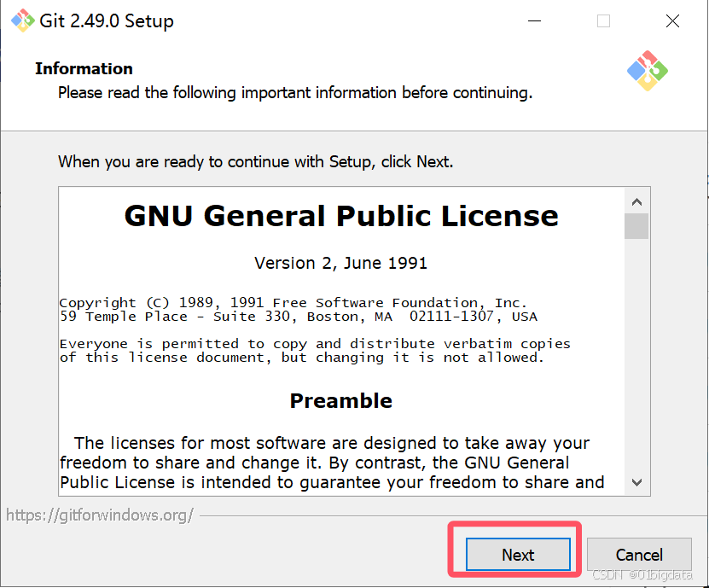Open the gitforwindows.org link
This screenshot has width=709, height=588.
100,515
